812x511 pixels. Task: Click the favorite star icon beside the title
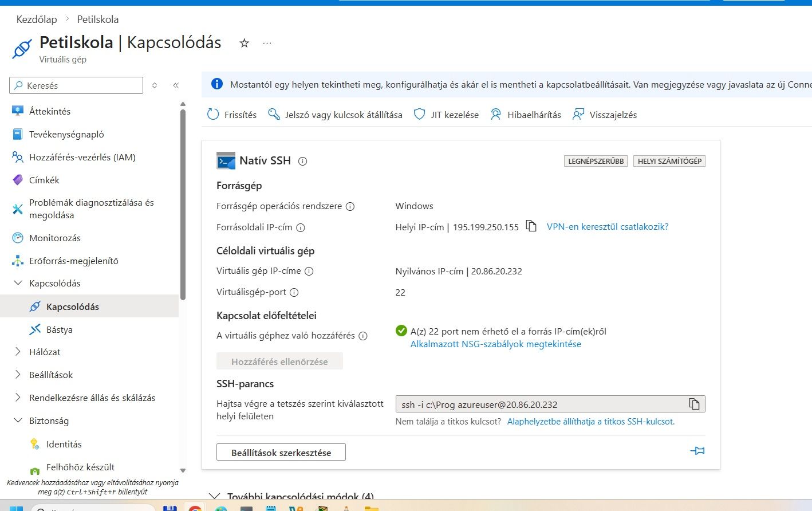245,43
